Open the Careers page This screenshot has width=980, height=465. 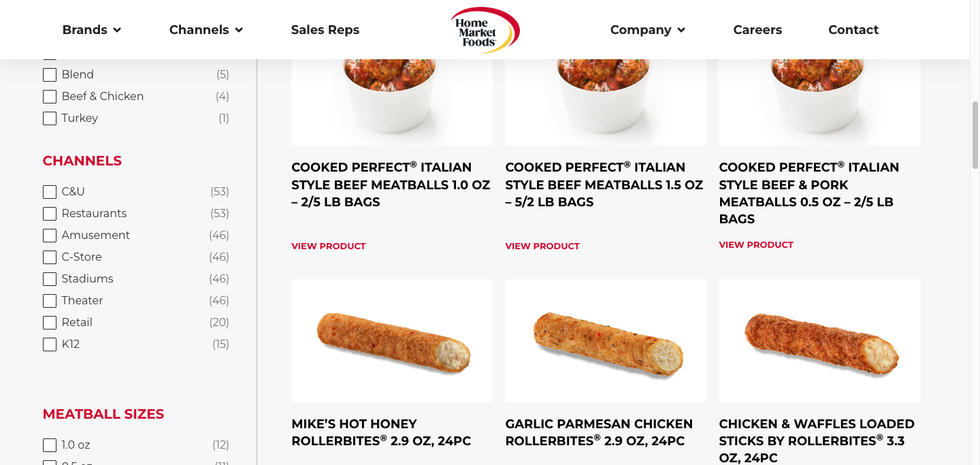[757, 30]
